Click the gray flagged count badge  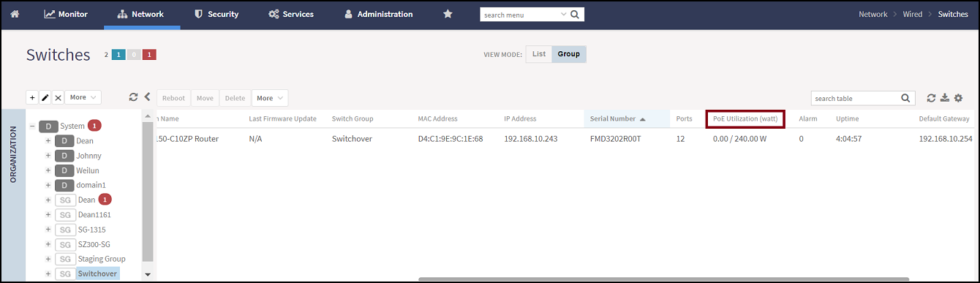click(134, 55)
